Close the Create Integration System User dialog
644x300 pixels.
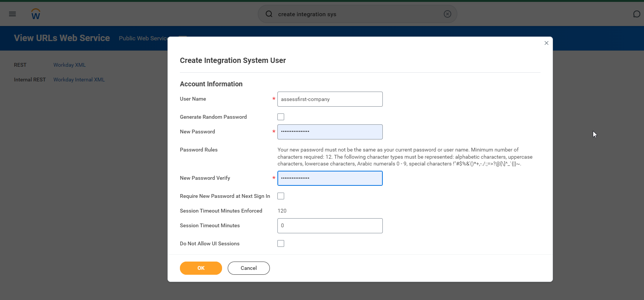546,43
